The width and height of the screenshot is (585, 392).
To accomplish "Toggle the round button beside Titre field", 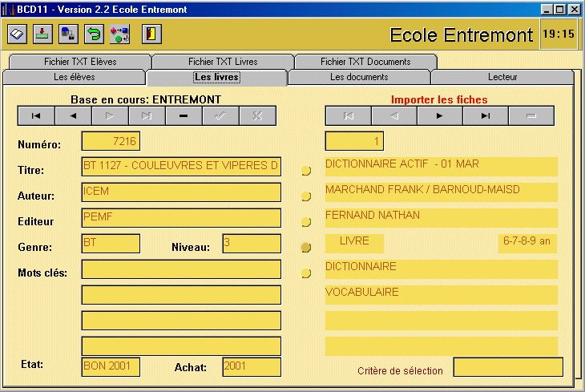I will tap(305, 171).
